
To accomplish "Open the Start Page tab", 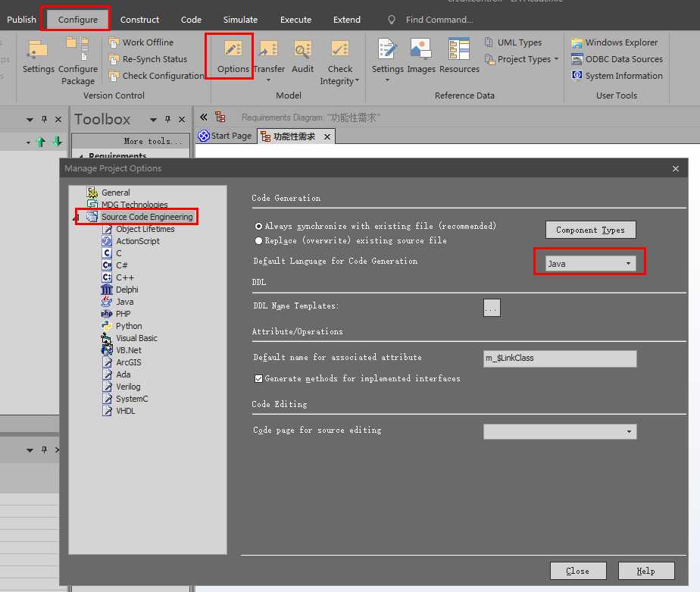I will point(225,136).
